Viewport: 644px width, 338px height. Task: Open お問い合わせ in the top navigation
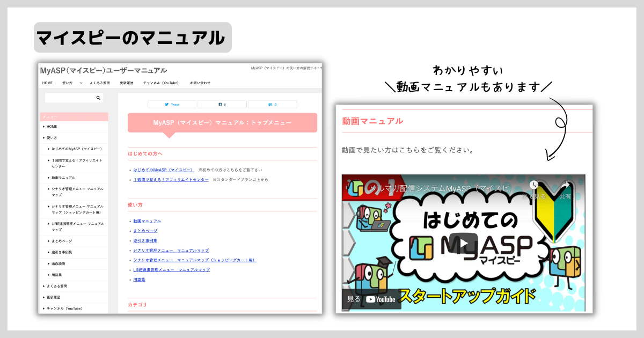point(200,83)
